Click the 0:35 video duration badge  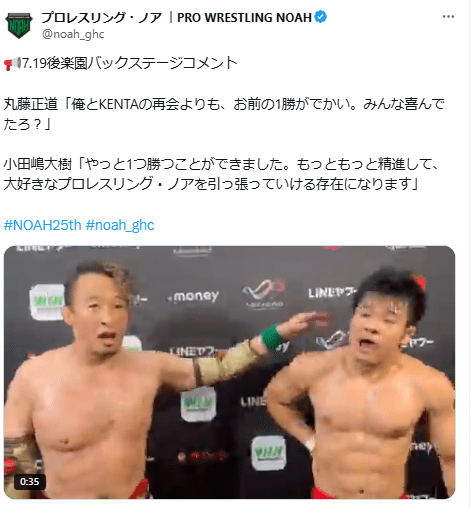[29, 481]
